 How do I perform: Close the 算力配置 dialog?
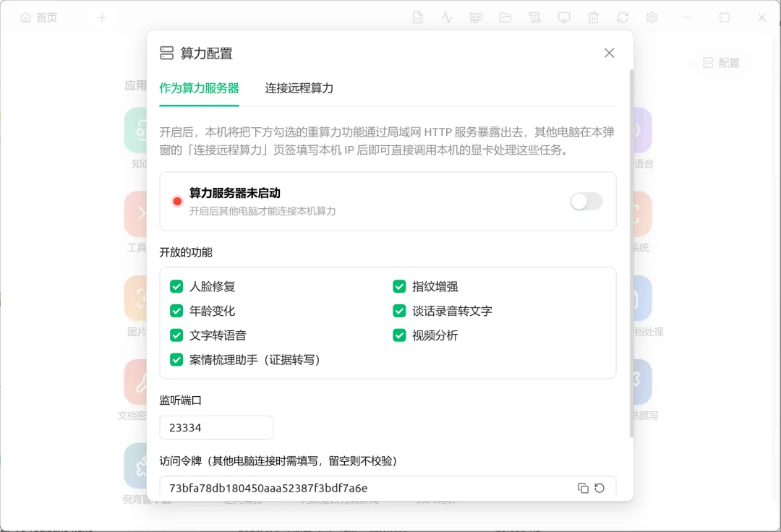coord(609,53)
